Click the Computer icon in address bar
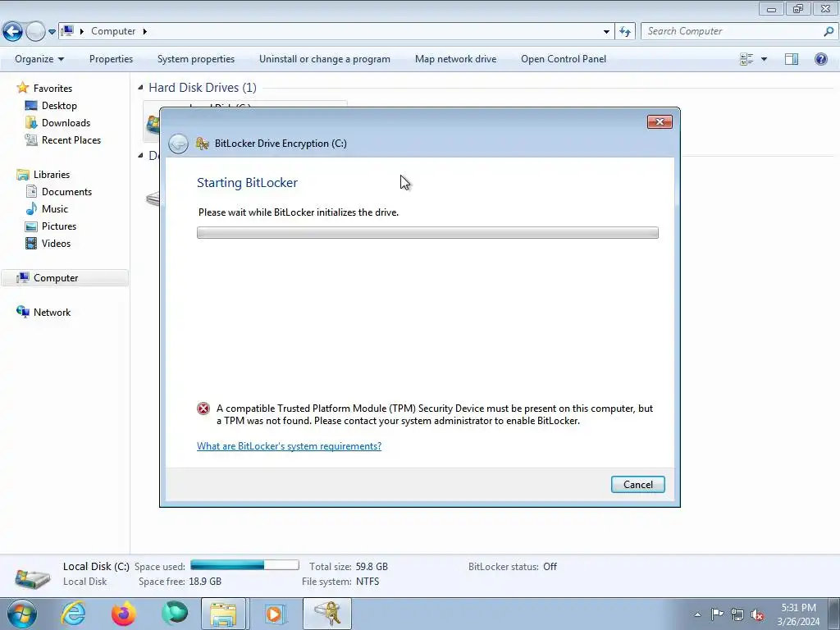The width and height of the screenshot is (840, 630). click(x=67, y=31)
